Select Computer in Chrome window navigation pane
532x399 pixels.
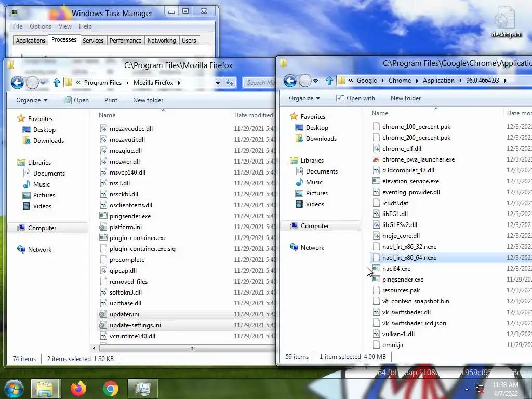tap(314, 226)
